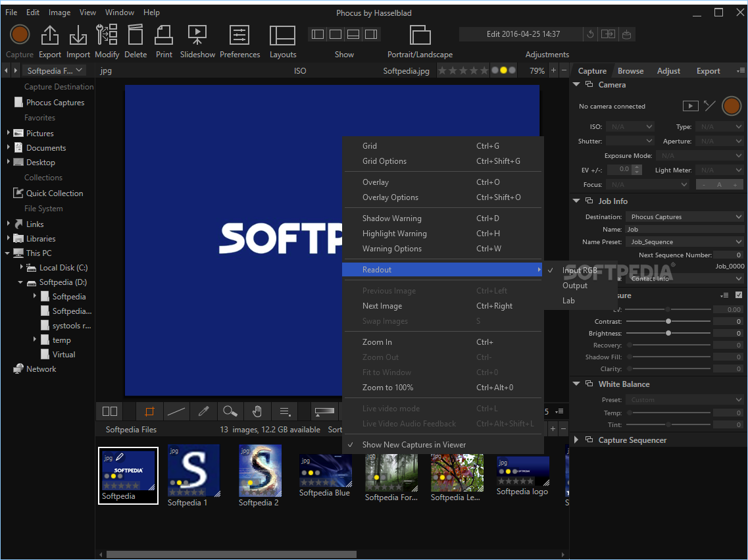Switch to the Browse tab

pos(630,70)
